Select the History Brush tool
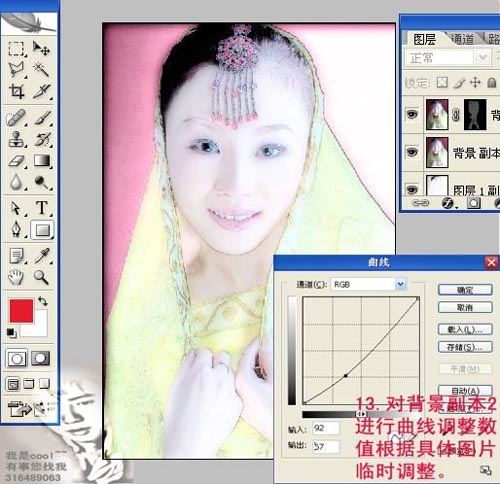The width and height of the screenshot is (500, 484). 43,139
